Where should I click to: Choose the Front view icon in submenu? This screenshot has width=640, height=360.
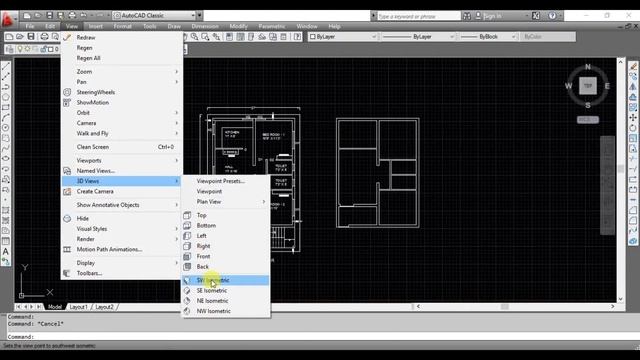click(x=187, y=256)
